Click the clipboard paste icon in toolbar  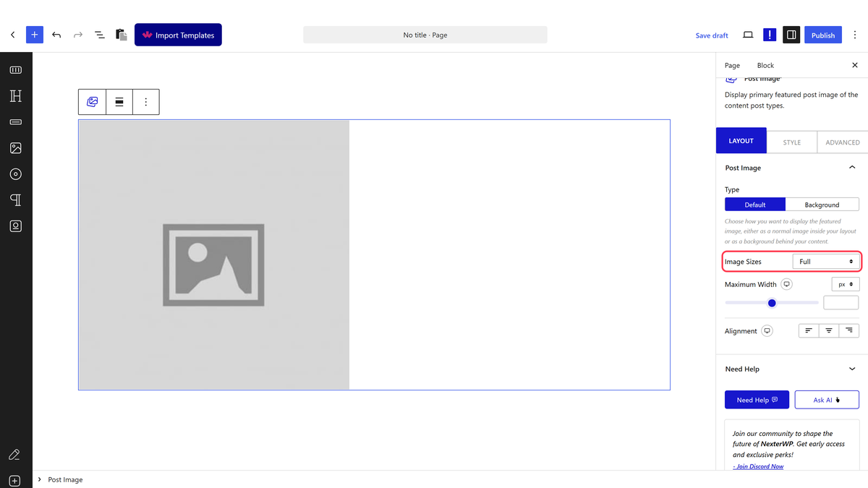point(122,35)
